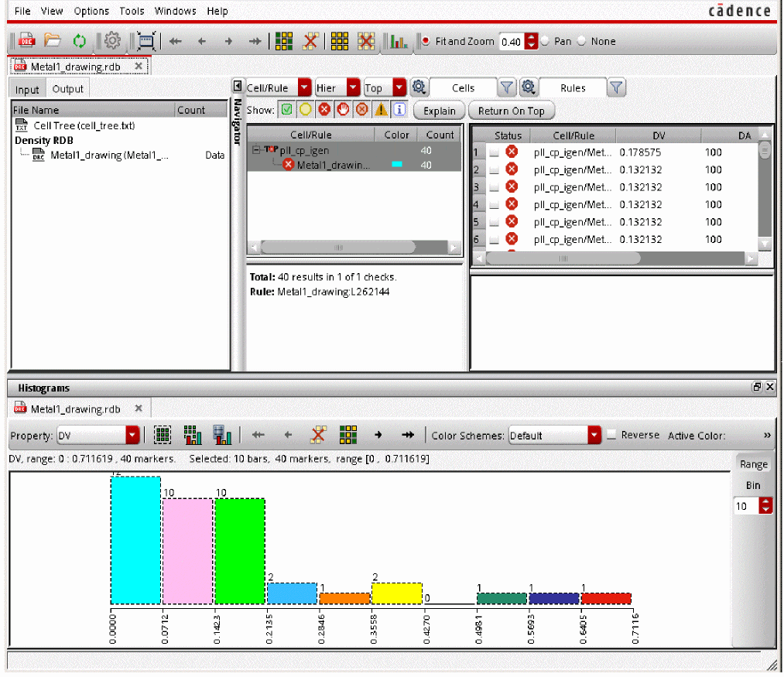Select the cyan histogram bar
784x677 pixels.
[x=135, y=540]
